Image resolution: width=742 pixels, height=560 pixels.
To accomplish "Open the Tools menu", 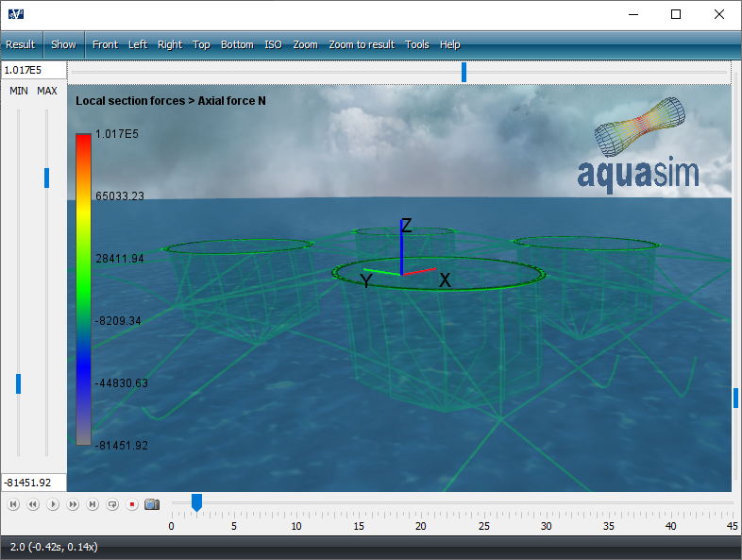I will point(417,44).
